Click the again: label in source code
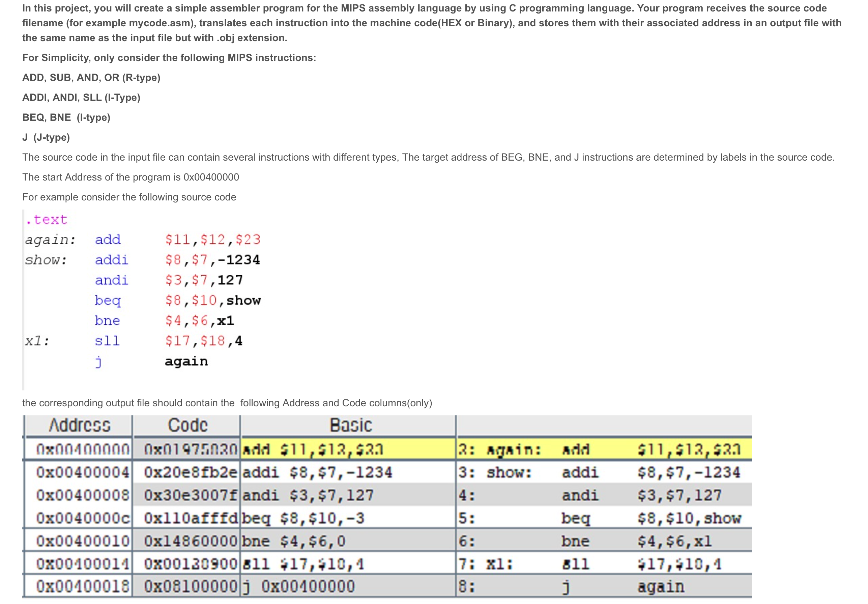Image resolution: width=868 pixels, height=604 pixels. (x=50, y=240)
